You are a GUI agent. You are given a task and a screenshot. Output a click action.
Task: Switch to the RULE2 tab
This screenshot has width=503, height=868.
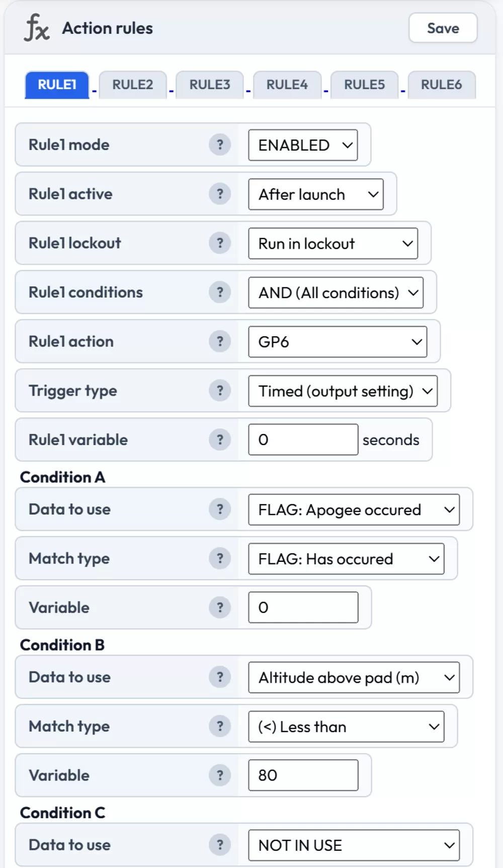tap(132, 85)
